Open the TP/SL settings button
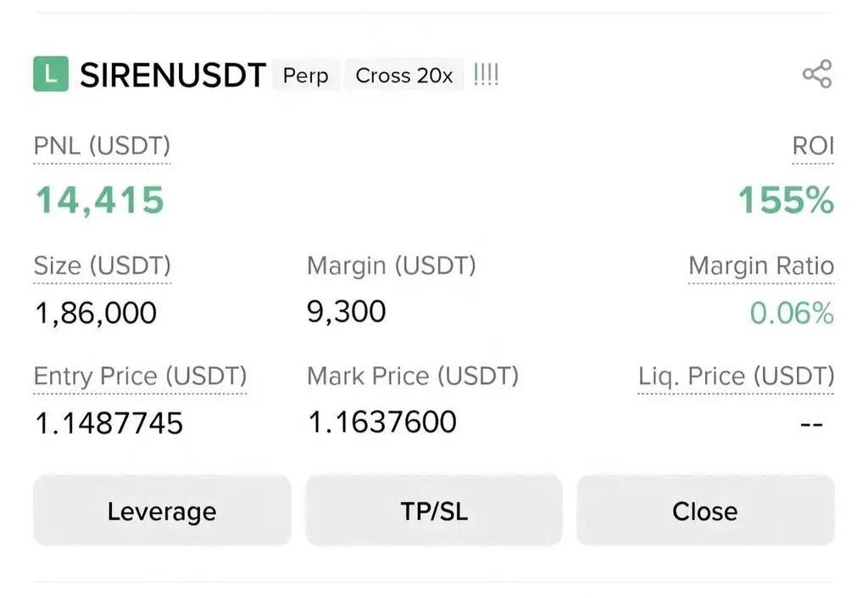Viewport: 868px width, 598px height. [434, 511]
